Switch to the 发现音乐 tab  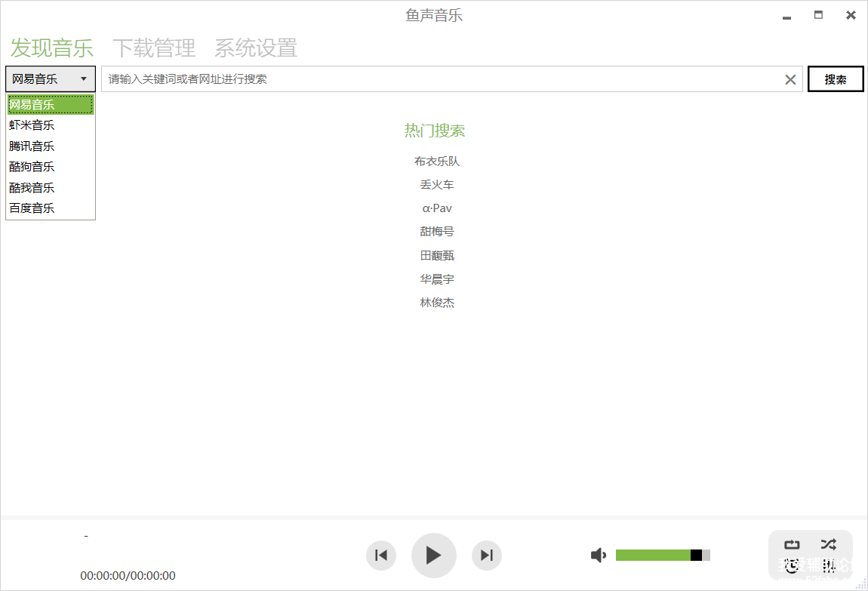[x=52, y=48]
